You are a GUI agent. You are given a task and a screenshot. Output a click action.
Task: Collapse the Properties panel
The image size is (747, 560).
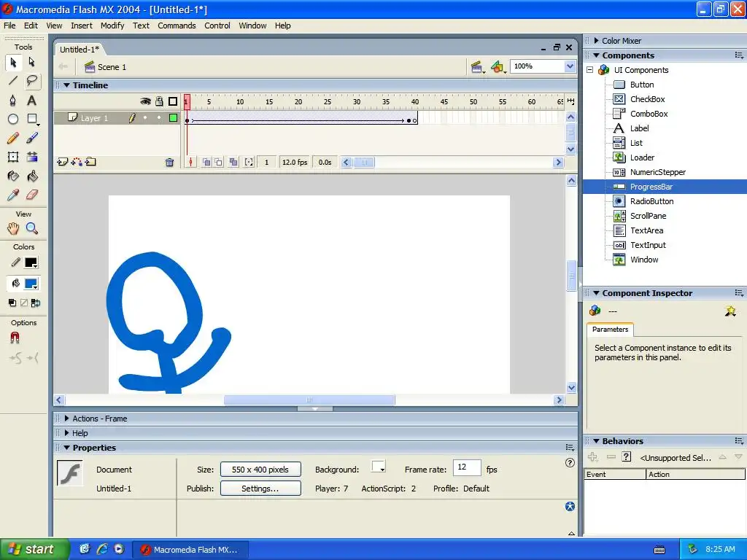66,448
